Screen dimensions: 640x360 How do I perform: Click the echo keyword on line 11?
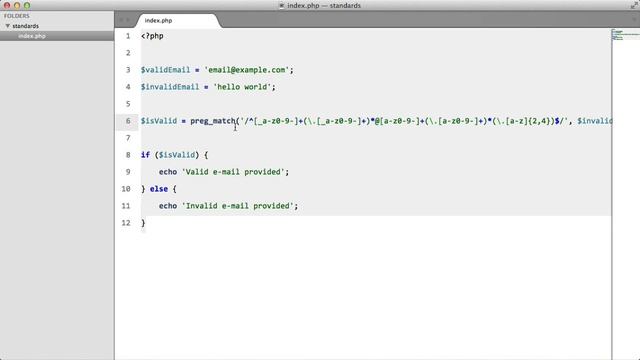click(168, 206)
